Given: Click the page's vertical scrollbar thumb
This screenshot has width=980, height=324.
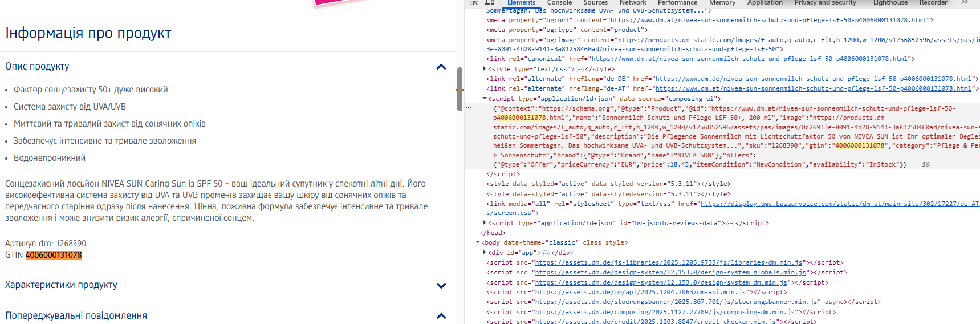Looking at the screenshot, I should pos(459,89).
